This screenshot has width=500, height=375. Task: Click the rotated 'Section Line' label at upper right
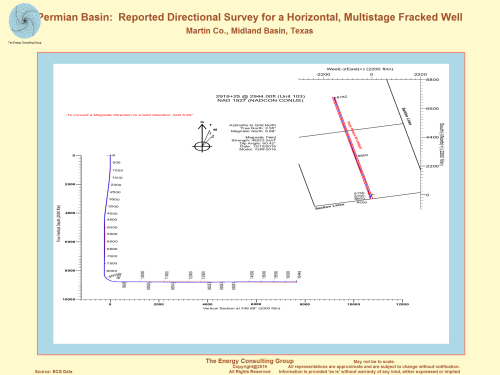407,116
